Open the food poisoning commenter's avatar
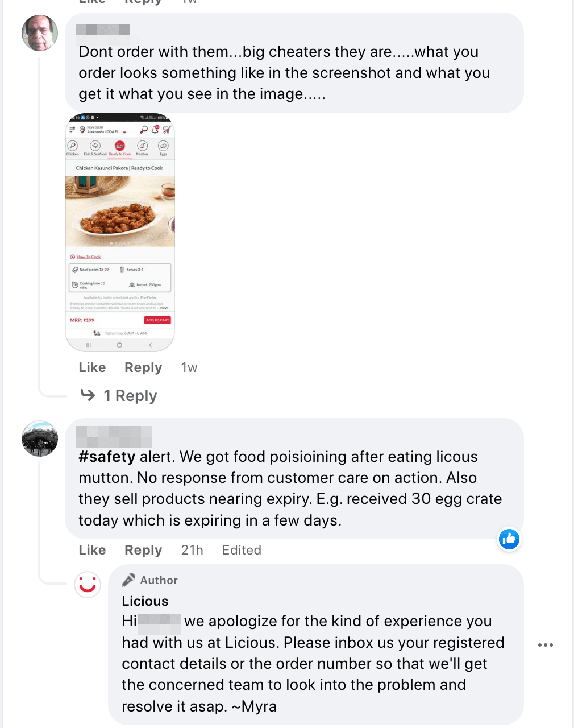574x728 pixels. tap(40, 439)
